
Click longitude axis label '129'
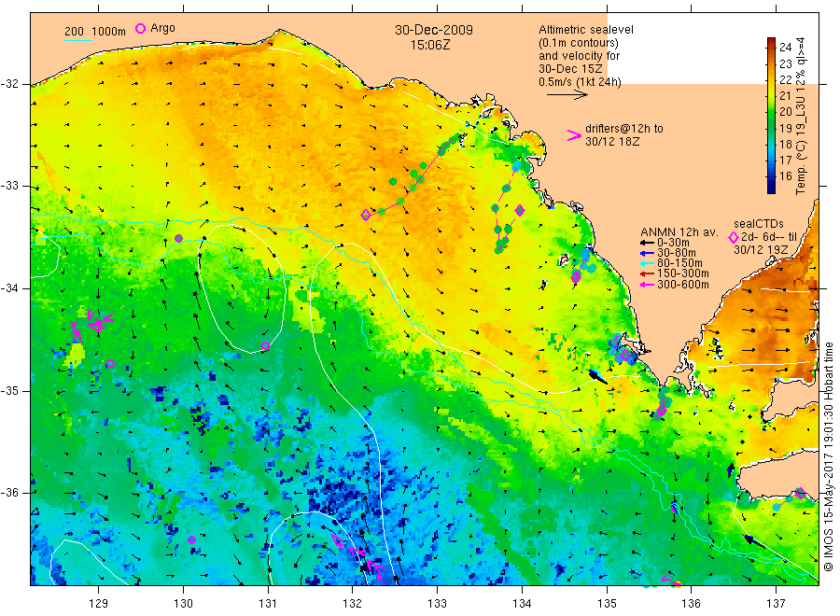(x=99, y=604)
